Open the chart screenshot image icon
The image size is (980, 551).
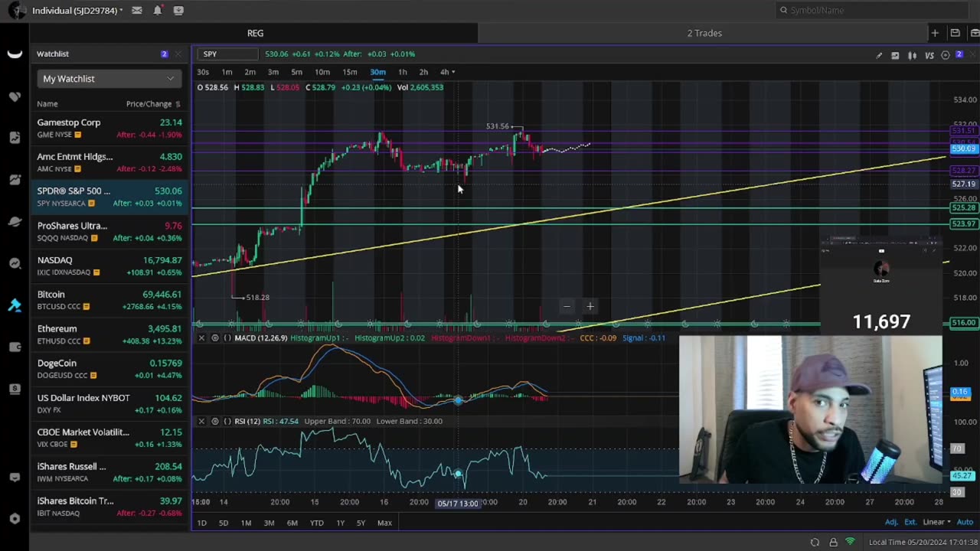pyautogui.click(x=895, y=55)
